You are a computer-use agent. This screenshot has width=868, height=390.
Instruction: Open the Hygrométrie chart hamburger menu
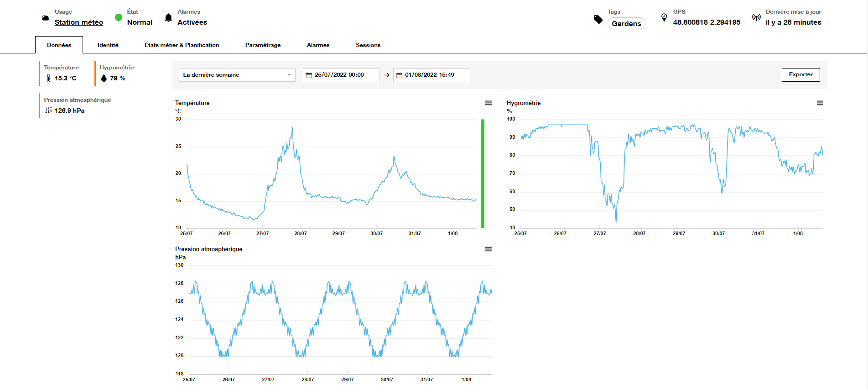click(x=820, y=103)
